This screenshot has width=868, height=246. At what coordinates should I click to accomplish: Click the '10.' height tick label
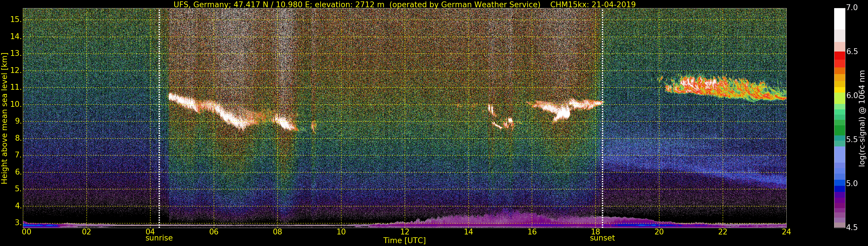click(16, 104)
